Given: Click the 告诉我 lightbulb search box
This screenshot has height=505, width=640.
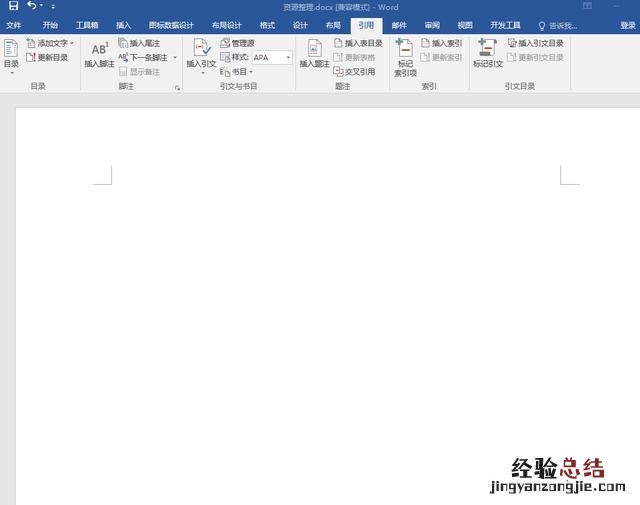Looking at the screenshot, I should 558,26.
